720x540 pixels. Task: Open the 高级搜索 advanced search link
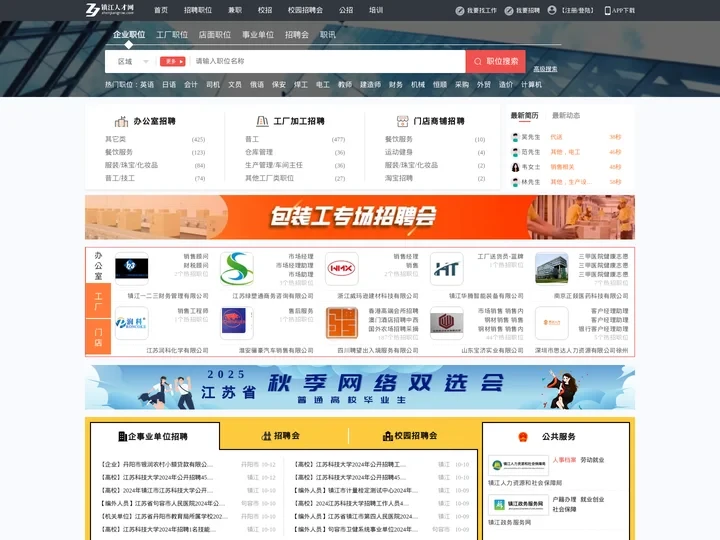click(x=545, y=69)
